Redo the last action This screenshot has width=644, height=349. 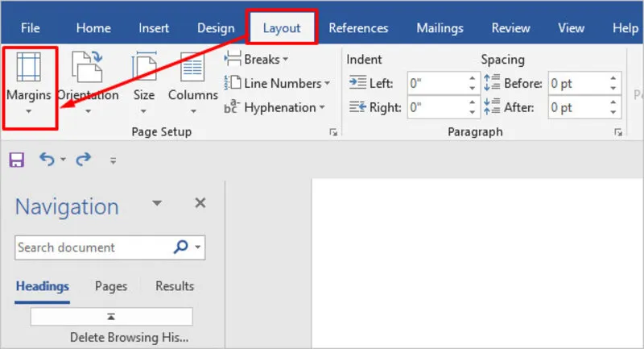coord(84,159)
